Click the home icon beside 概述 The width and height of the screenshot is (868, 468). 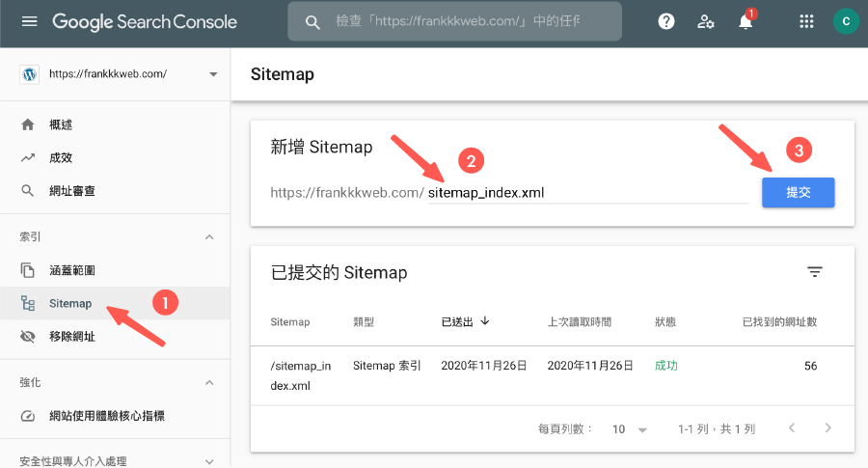[x=28, y=124]
